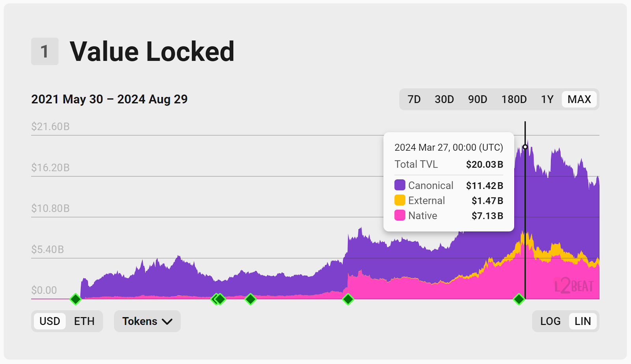631x364 pixels.
Task: Click the L2BEAT watermark logo
Action: (574, 286)
